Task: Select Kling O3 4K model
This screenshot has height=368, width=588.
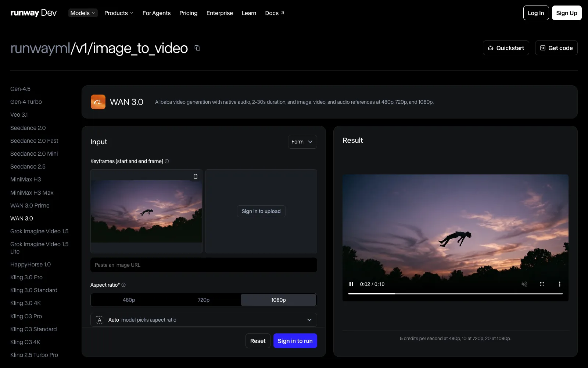Action: tap(25, 342)
